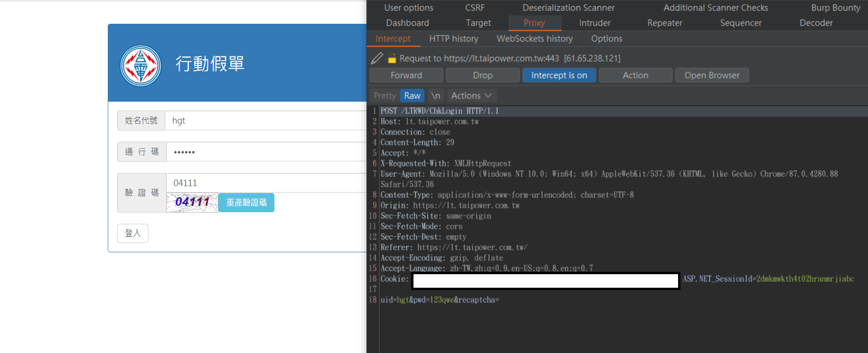Click the captcha image showing 04111
The width and height of the screenshot is (868, 353).
192,202
